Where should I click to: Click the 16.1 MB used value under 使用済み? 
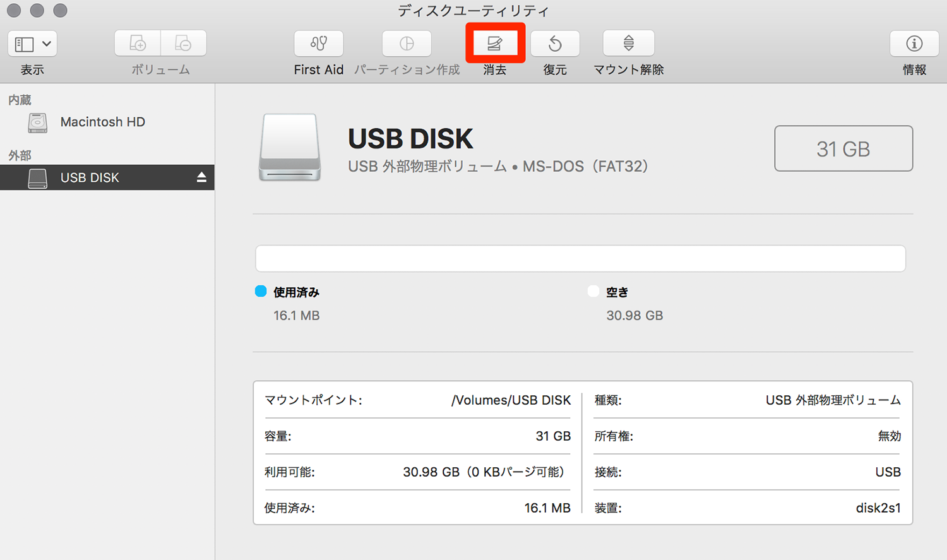click(297, 315)
